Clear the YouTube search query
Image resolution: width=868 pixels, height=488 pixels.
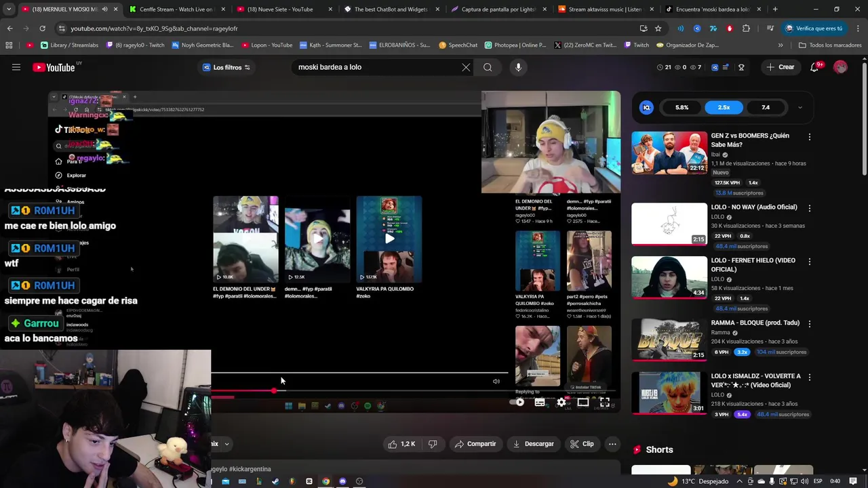click(x=466, y=67)
